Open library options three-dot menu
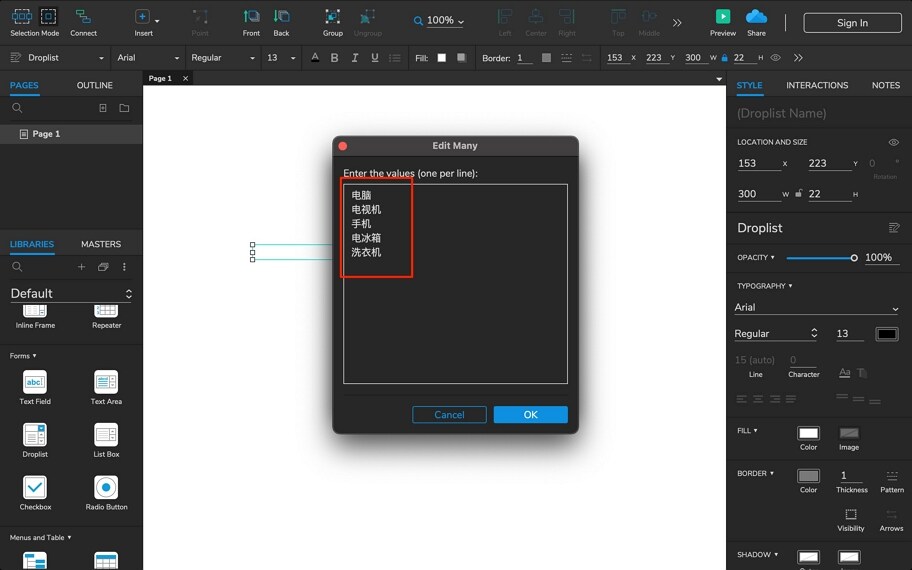 (124, 267)
